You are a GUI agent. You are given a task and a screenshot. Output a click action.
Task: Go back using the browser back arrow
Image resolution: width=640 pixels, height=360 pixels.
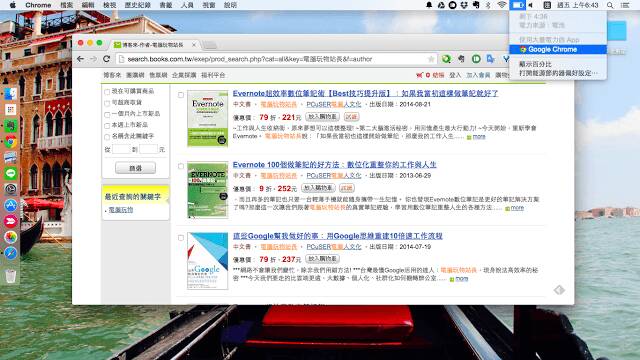(x=80, y=59)
